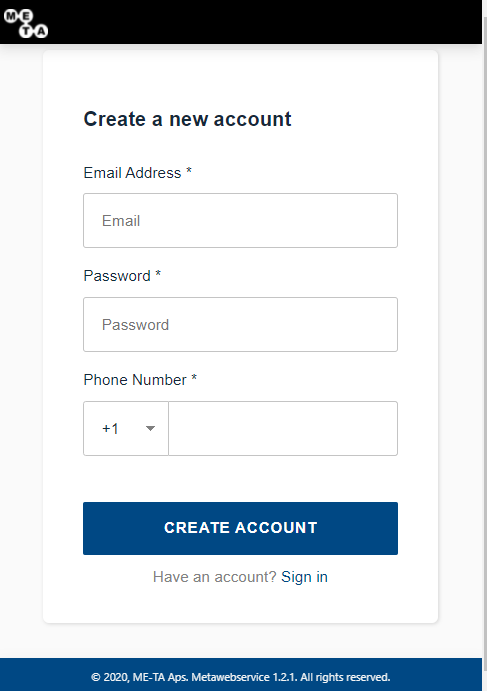Click the 'Email Address *' label
The height and width of the screenshot is (691, 487).
138,173
